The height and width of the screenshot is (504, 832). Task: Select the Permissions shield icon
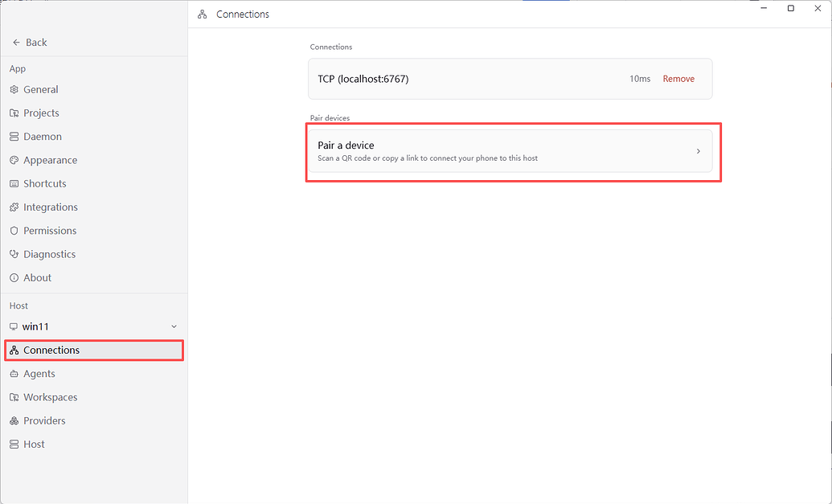pos(14,231)
